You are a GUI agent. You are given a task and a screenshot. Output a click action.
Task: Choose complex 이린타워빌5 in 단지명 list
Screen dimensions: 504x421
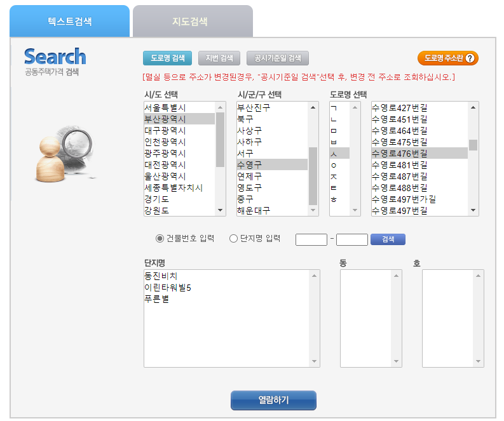click(x=226, y=288)
